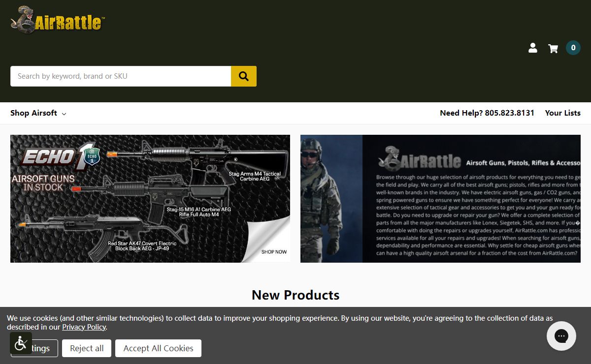Click Shop Now on Echo 1 banner
The image size is (591, 364).
point(274,252)
